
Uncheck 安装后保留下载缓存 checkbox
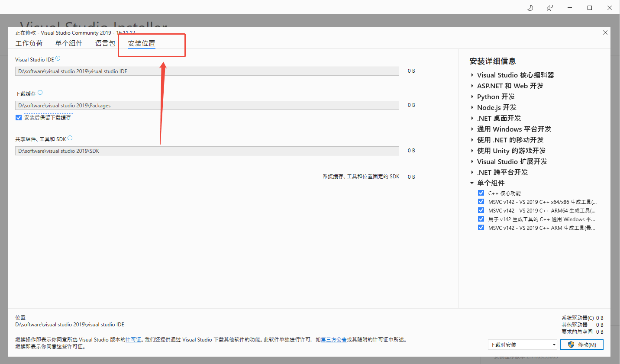[x=19, y=118]
